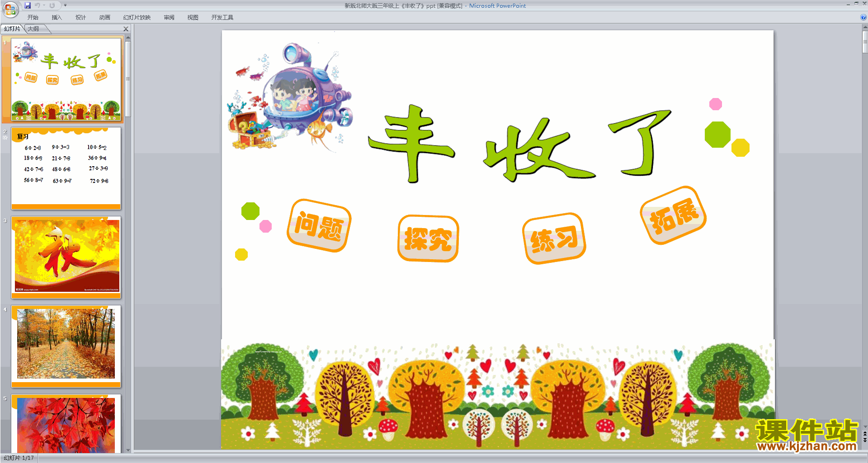Select the yellow dot below pink dot

click(x=241, y=255)
